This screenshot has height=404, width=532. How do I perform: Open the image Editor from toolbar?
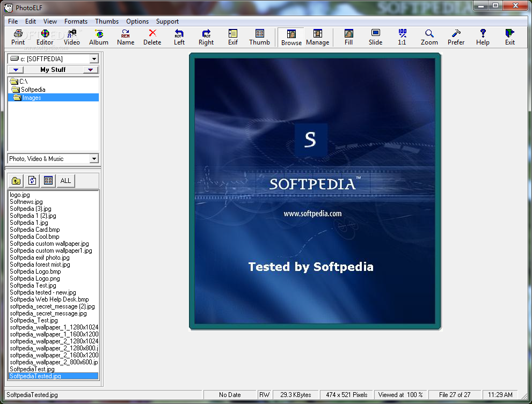click(45, 37)
